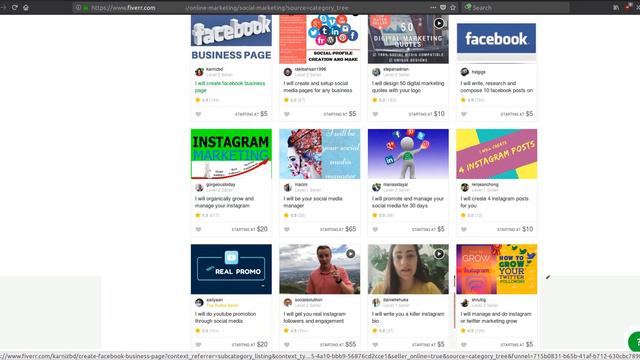Favorite the organically grow your instagram gig
The height and width of the screenshot is (360, 640).
[198, 229]
